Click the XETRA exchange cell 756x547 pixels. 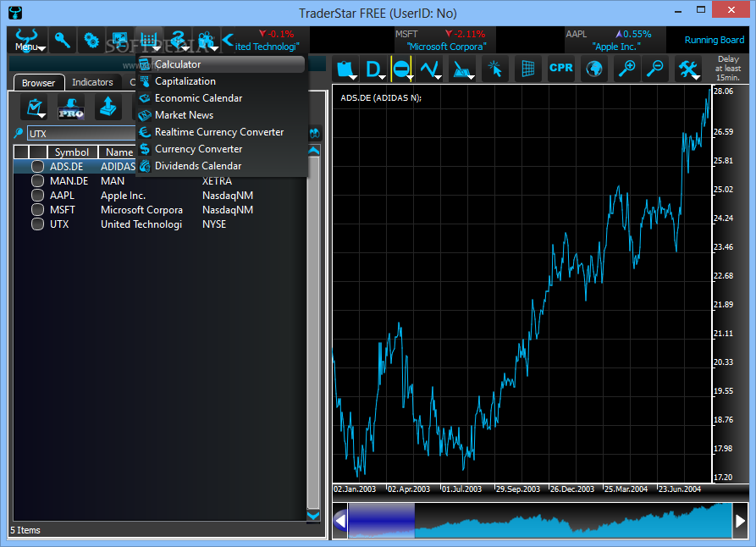217,181
